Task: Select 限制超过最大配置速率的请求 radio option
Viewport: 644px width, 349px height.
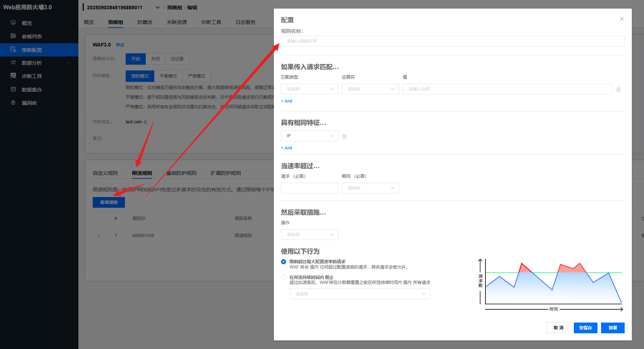Action: [284, 262]
